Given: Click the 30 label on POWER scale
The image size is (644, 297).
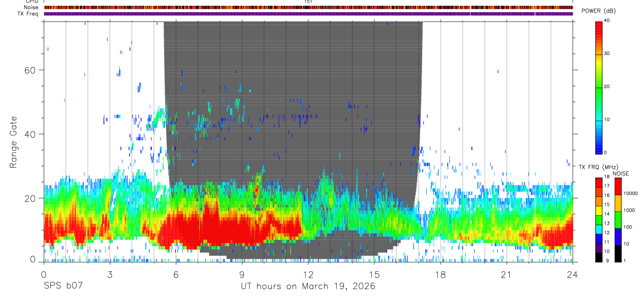Looking at the screenshot, I should coord(607,54).
